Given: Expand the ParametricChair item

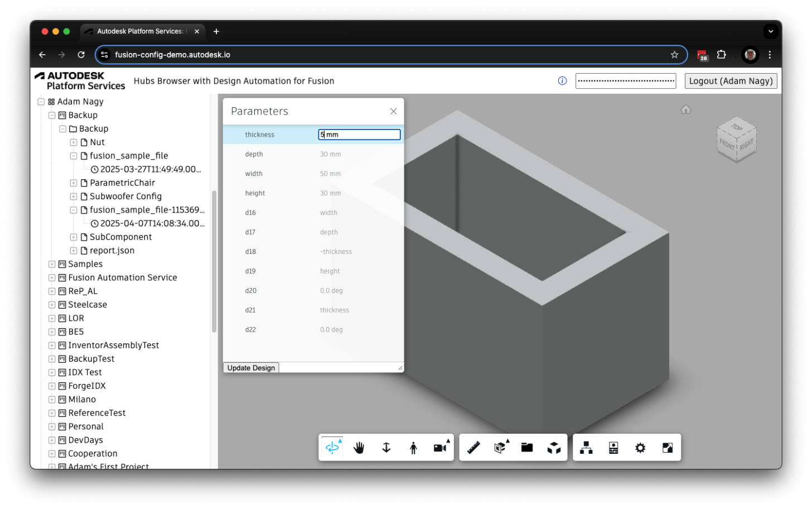Looking at the screenshot, I should [74, 183].
